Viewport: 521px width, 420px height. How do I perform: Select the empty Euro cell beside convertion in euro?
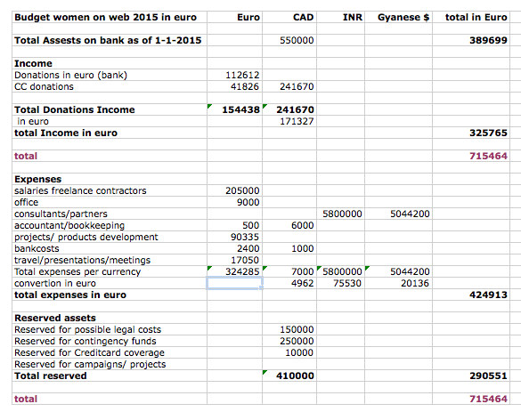234,283
